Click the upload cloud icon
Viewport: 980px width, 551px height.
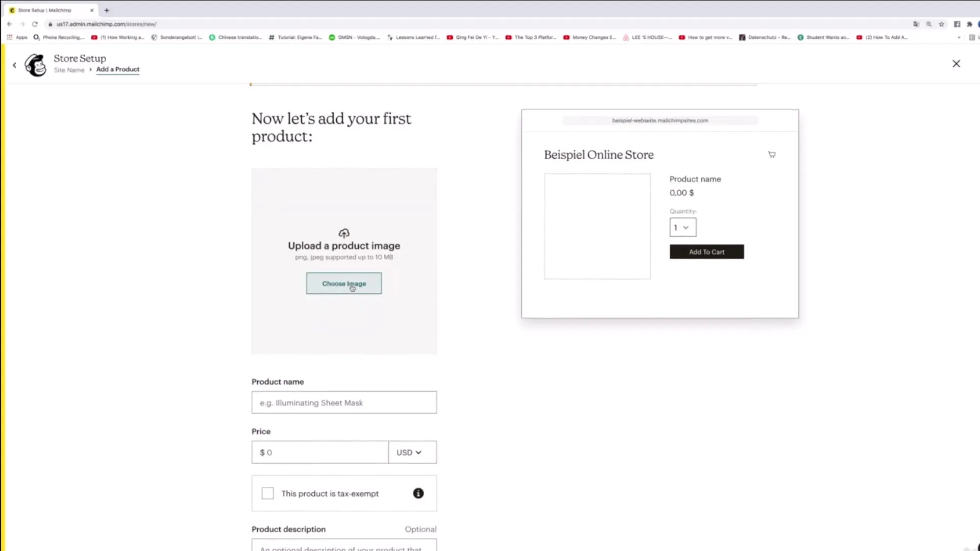point(344,233)
